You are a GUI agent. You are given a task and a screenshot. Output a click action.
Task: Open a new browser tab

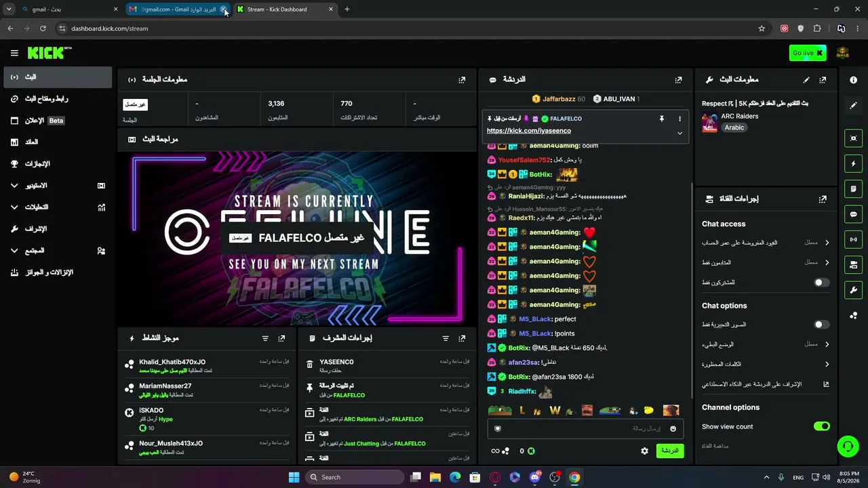pyautogui.click(x=347, y=9)
